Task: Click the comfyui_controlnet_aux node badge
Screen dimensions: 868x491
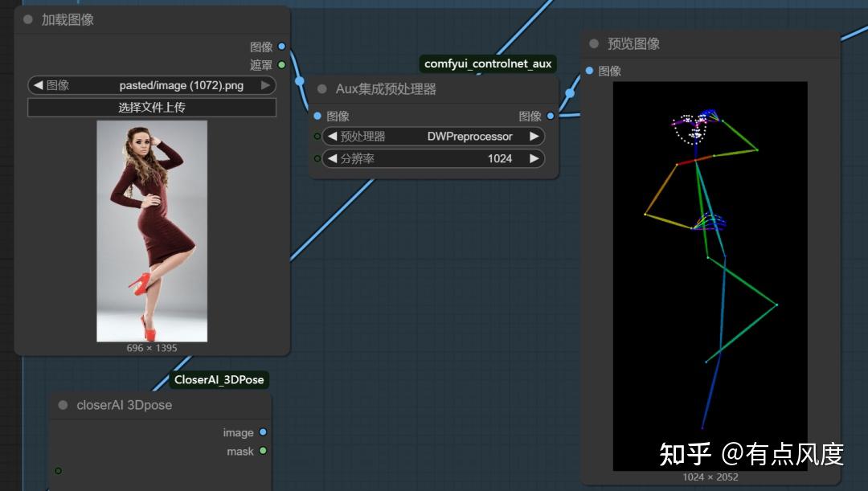Action: pyautogui.click(x=488, y=63)
